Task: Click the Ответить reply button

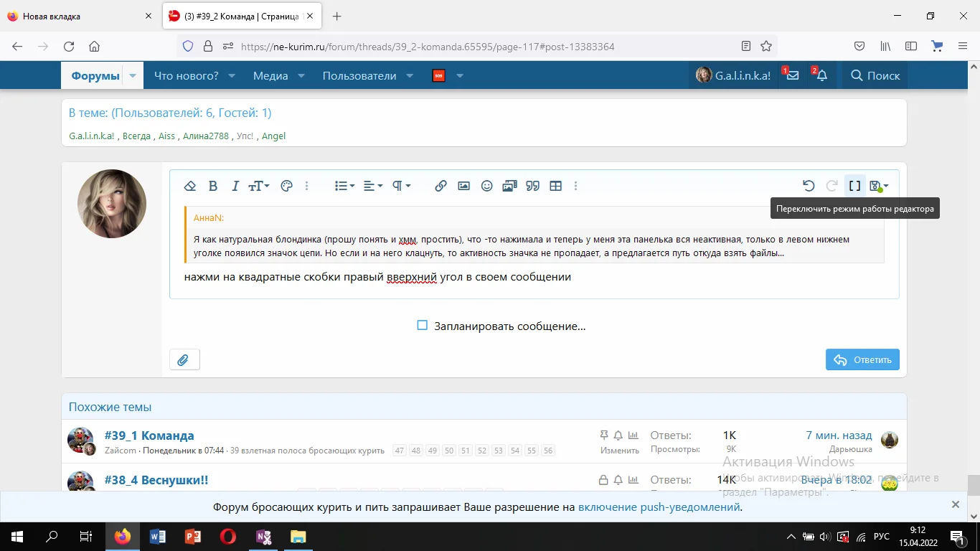Action: pyautogui.click(x=862, y=359)
